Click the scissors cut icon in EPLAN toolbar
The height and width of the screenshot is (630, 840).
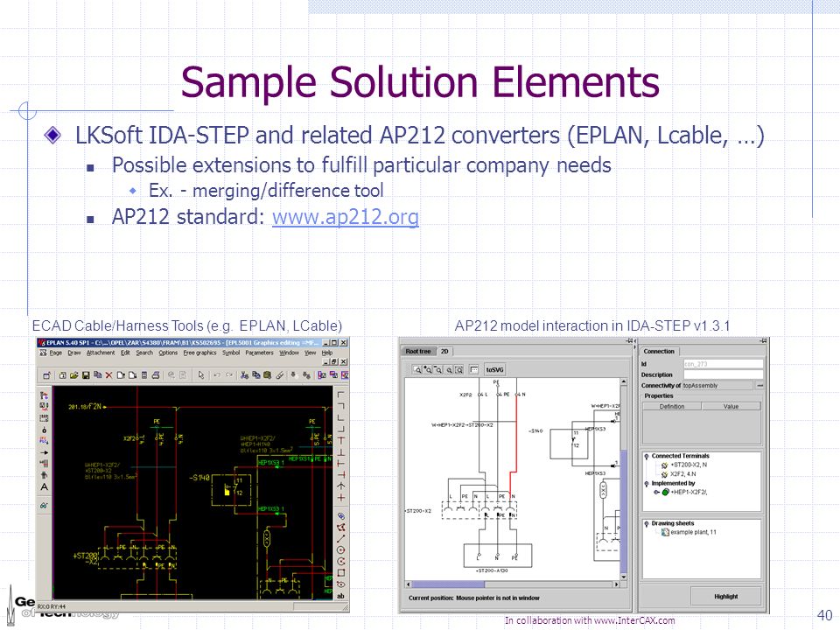point(244,375)
